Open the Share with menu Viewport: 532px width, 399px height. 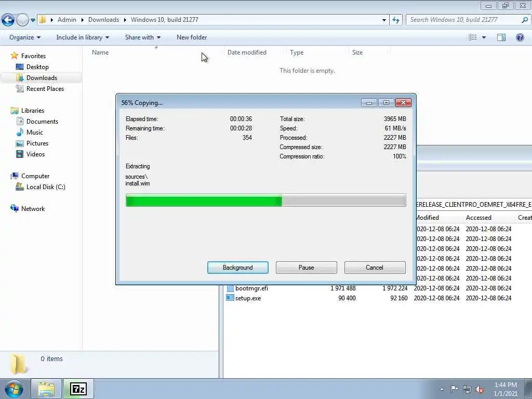[x=142, y=37]
